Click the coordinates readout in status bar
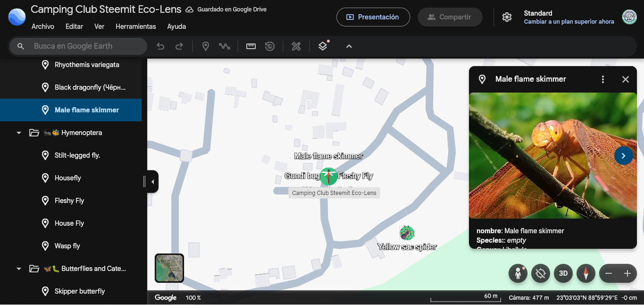 586,297
